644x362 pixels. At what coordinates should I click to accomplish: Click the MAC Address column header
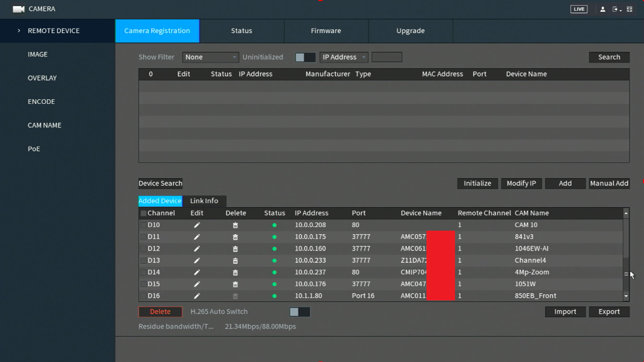(442, 74)
